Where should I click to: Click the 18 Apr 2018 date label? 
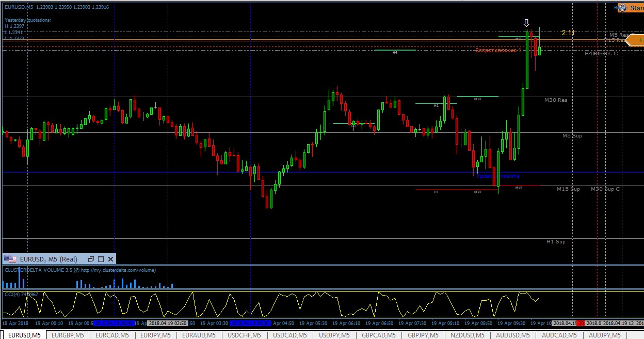point(14,323)
